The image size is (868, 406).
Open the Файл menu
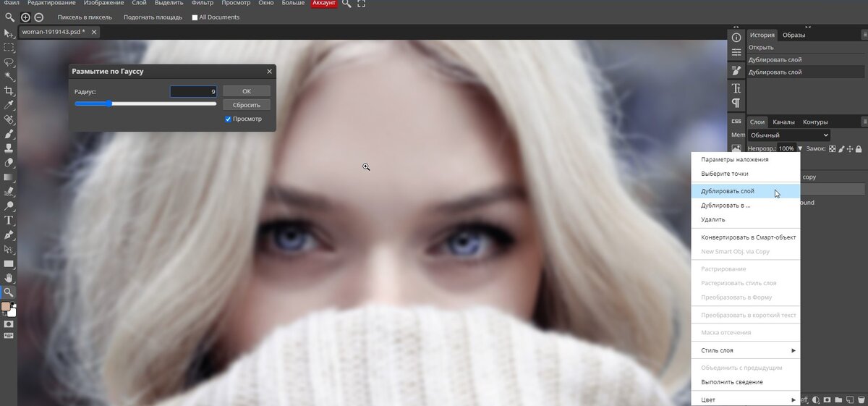tap(12, 4)
